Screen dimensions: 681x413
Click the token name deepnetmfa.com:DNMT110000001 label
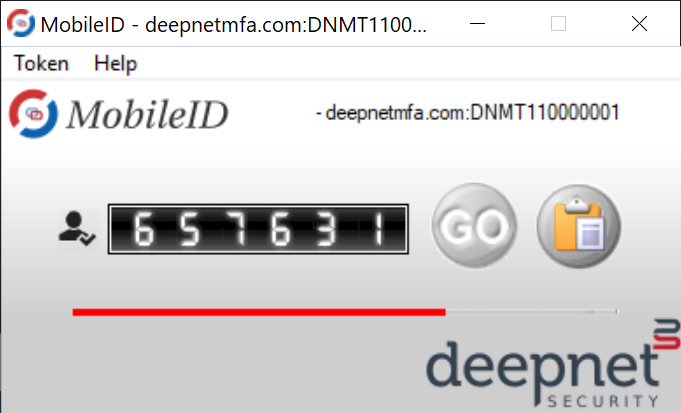click(x=467, y=112)
